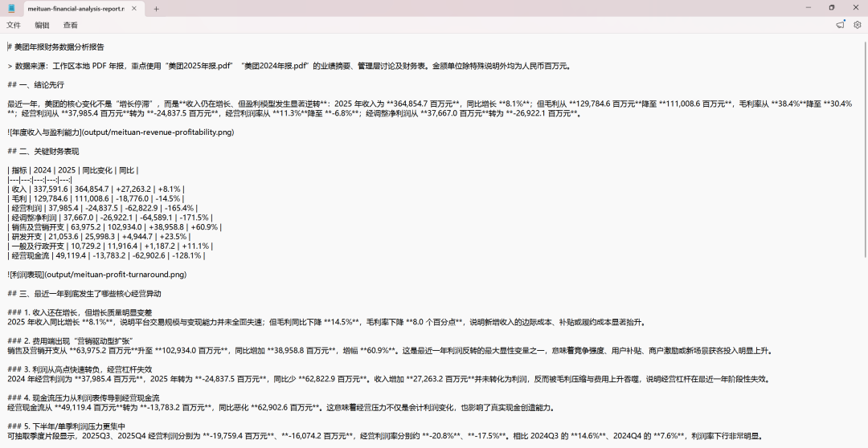Click the paragraph starting '最近一年，美团的核心变化'
This screenshot has height=448, width=868.
tap(429, 108)
